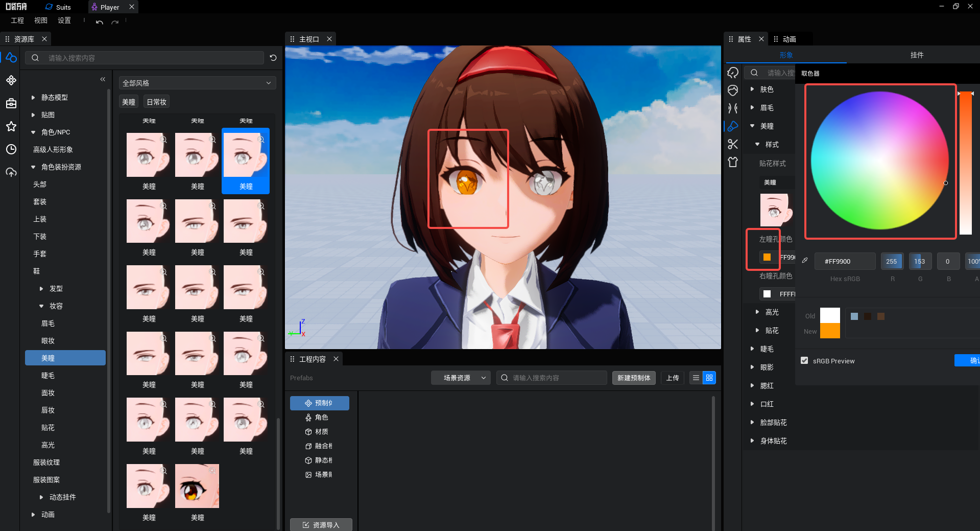Screen dimensions: 980x531
Task: Close the 主视口 viewport tab
Action: (x=329, y=39)
